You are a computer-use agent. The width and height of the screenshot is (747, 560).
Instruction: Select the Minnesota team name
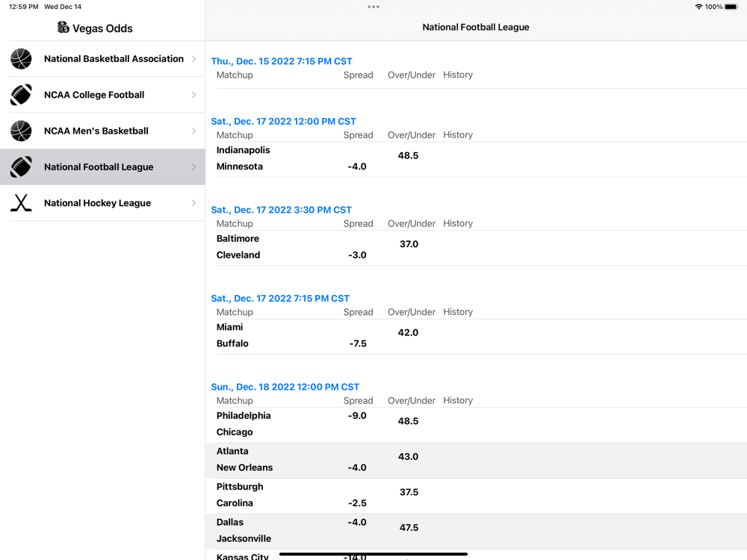click(240, 167)
